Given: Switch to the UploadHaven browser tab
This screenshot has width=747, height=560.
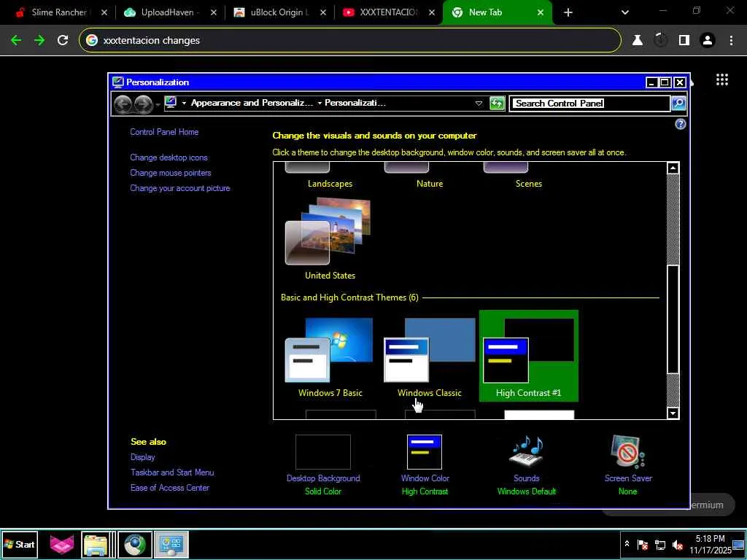Looking at the screenshot, I should [x=169, y=12].
